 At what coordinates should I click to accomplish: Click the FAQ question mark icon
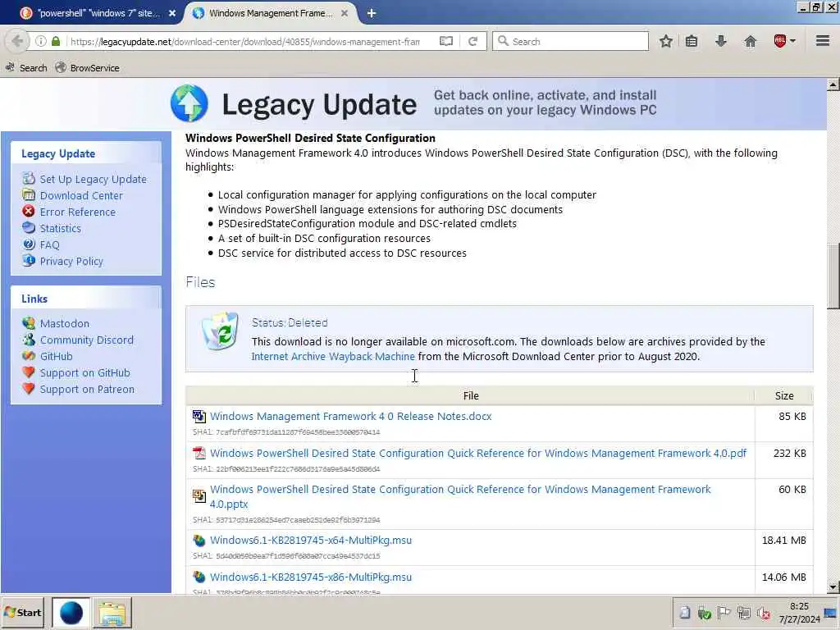click(29, 244)
